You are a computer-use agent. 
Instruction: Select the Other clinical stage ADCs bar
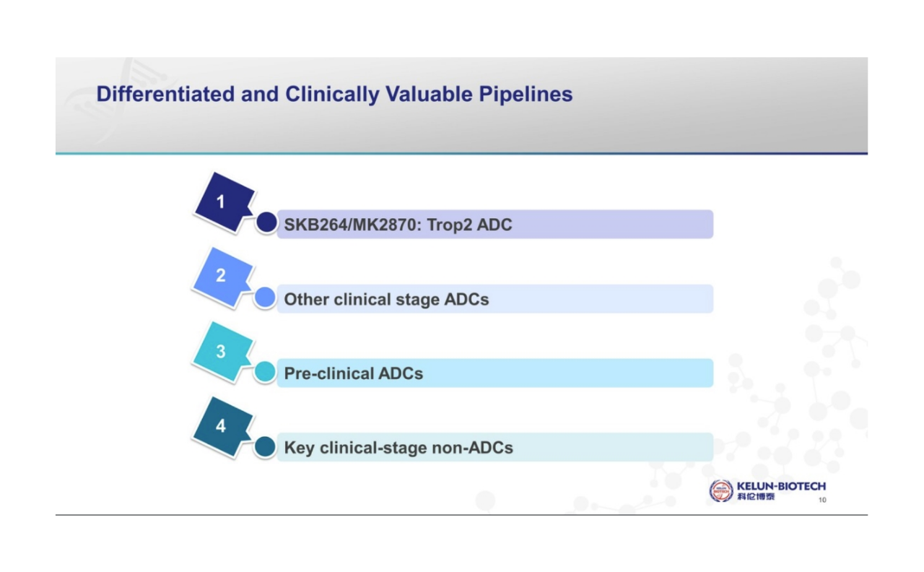pyautogui.click(x=495, y=299)
